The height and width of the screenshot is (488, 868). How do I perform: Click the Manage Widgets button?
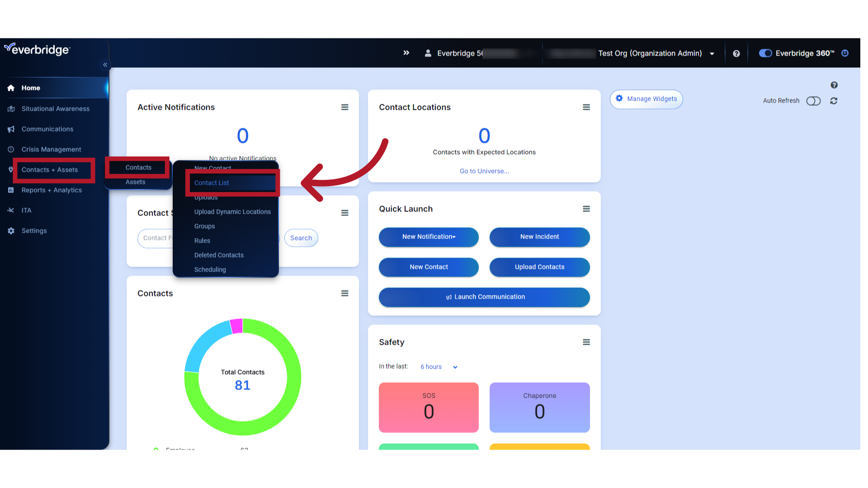coord(646,99)
